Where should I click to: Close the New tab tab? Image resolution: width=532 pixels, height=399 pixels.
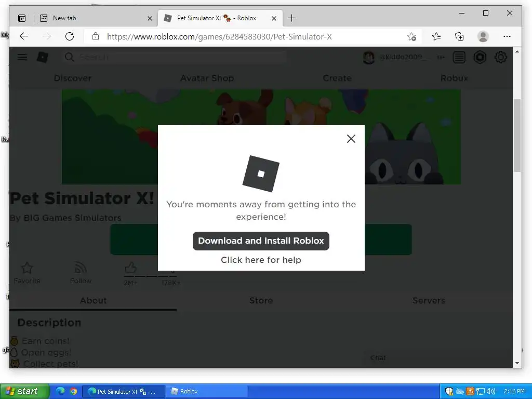[150, 18]
